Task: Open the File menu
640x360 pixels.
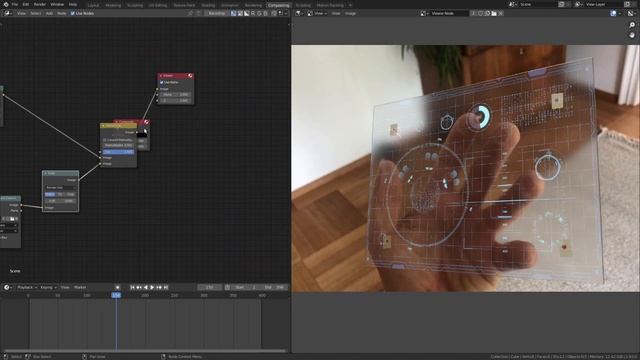Action: pyautogui.click(x=15, y=4)
